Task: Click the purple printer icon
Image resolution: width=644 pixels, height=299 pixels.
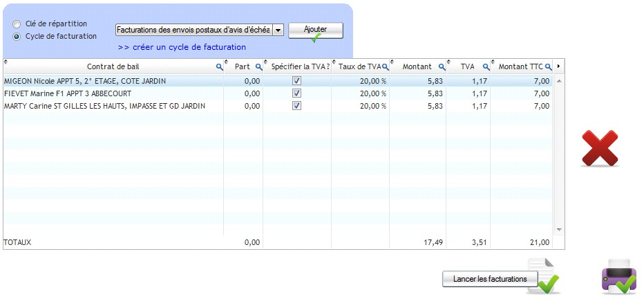Action: (619, 276)
